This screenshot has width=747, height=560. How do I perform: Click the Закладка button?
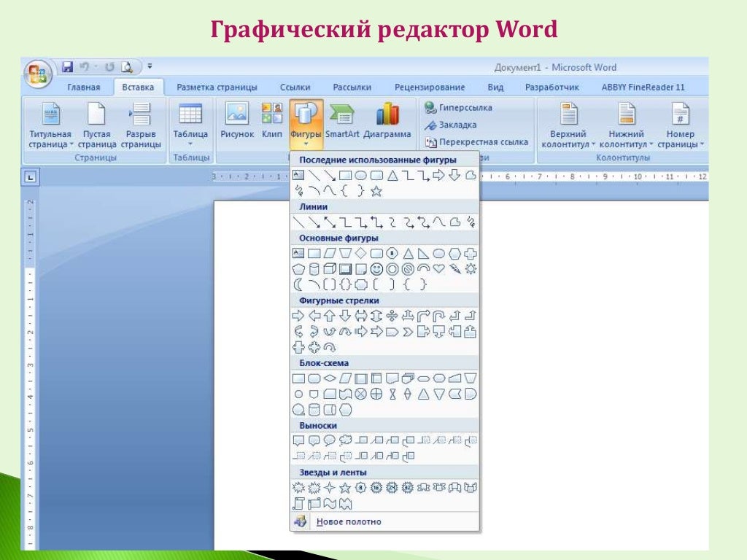(451, 125)
